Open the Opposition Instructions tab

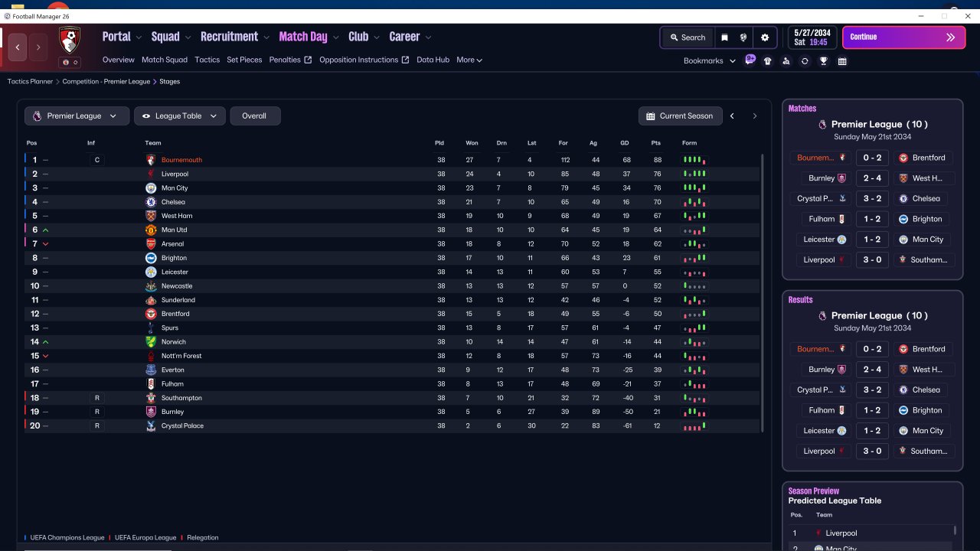click(x=364, y=60)
